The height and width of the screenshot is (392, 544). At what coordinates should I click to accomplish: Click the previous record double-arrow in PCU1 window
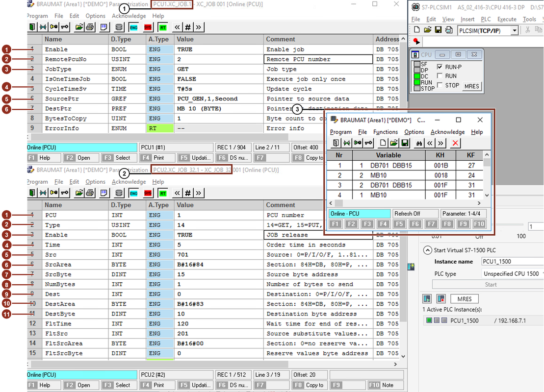(x=177, y=27)
